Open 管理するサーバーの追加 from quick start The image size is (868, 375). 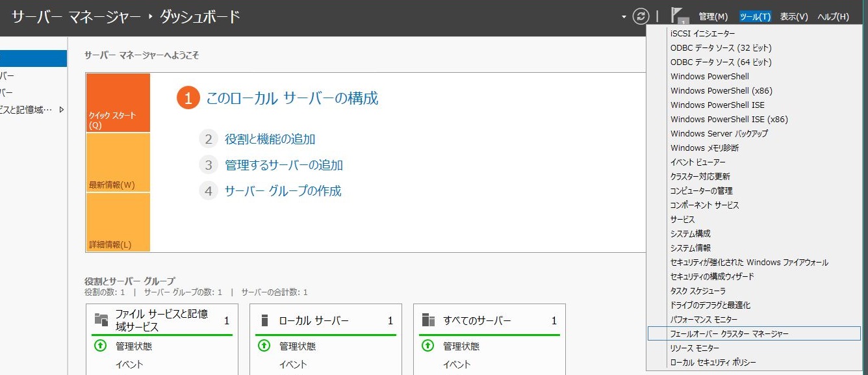coord(285,165)
